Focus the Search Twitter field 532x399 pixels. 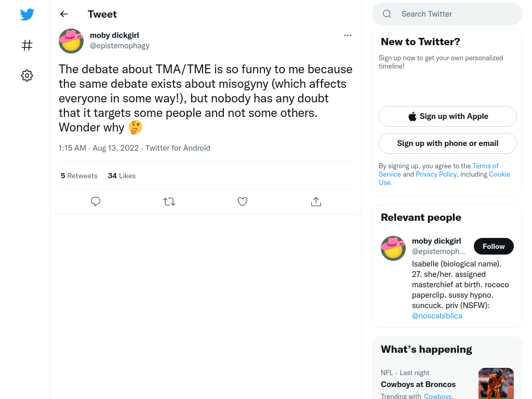447,14
